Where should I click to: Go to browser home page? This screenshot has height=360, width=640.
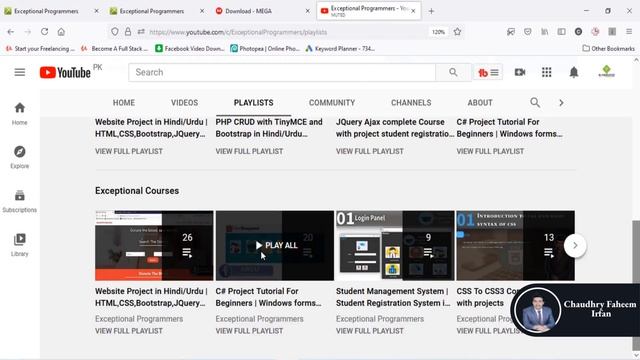pyautogui.click(x=61, y=31)
